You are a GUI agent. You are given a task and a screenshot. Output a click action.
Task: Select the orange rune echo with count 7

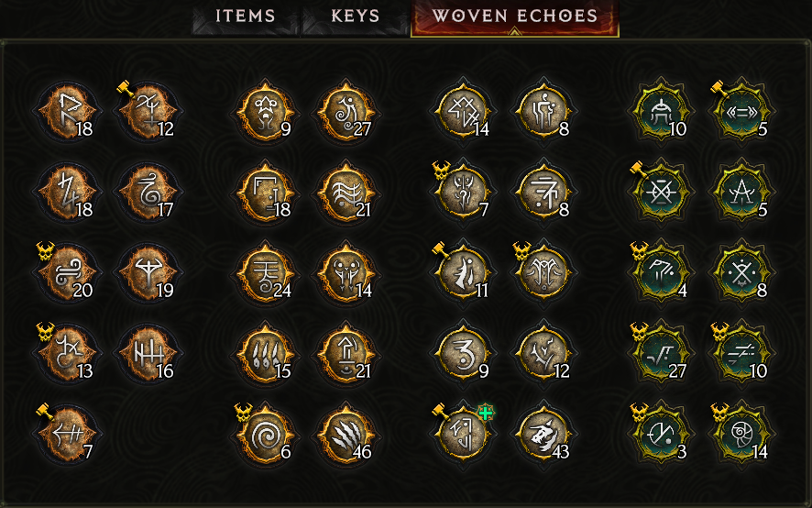(67, 435)
